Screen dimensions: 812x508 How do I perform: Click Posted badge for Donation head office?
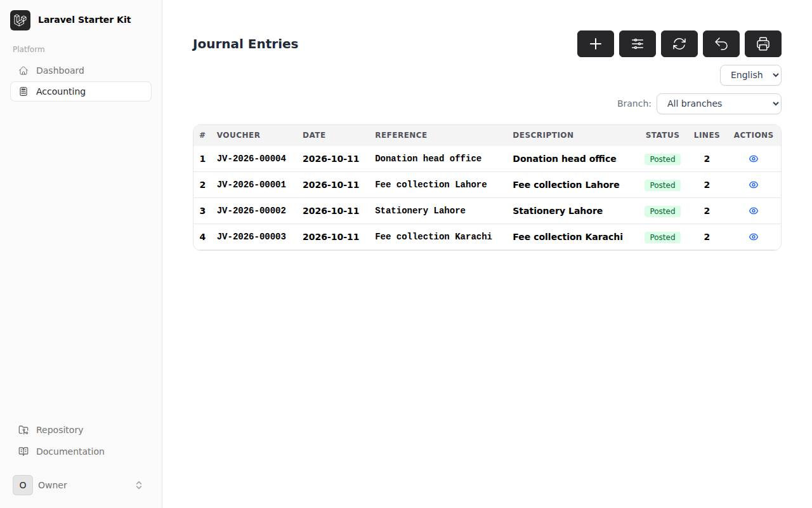[x=662, y=159]
